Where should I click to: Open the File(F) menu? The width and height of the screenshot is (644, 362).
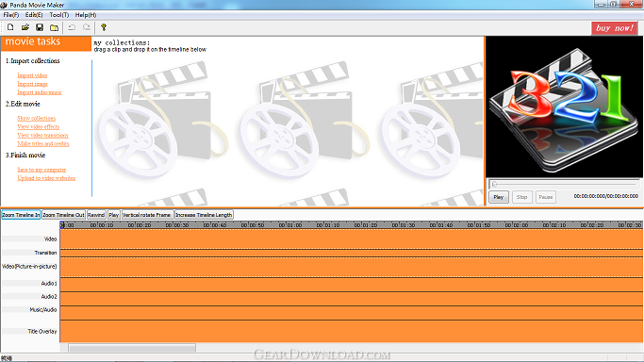(11, 15)
